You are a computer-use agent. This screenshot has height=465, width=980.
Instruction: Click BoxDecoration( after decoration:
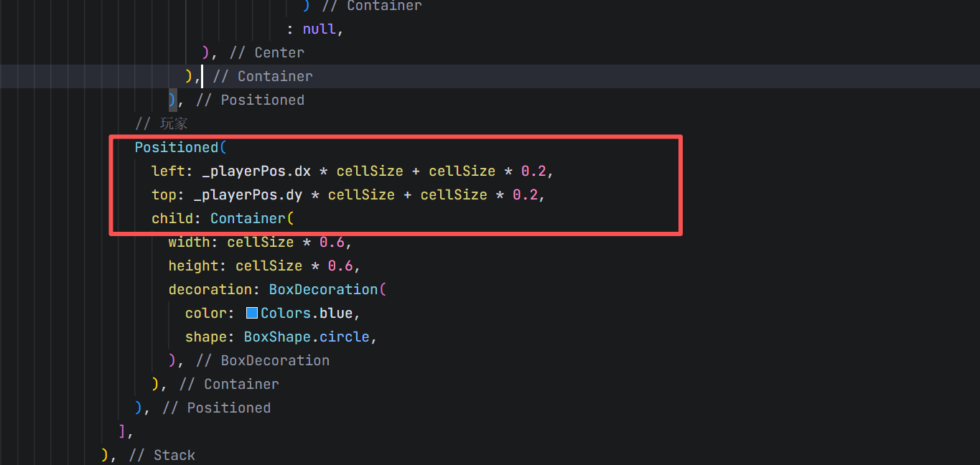click(327, 289)
